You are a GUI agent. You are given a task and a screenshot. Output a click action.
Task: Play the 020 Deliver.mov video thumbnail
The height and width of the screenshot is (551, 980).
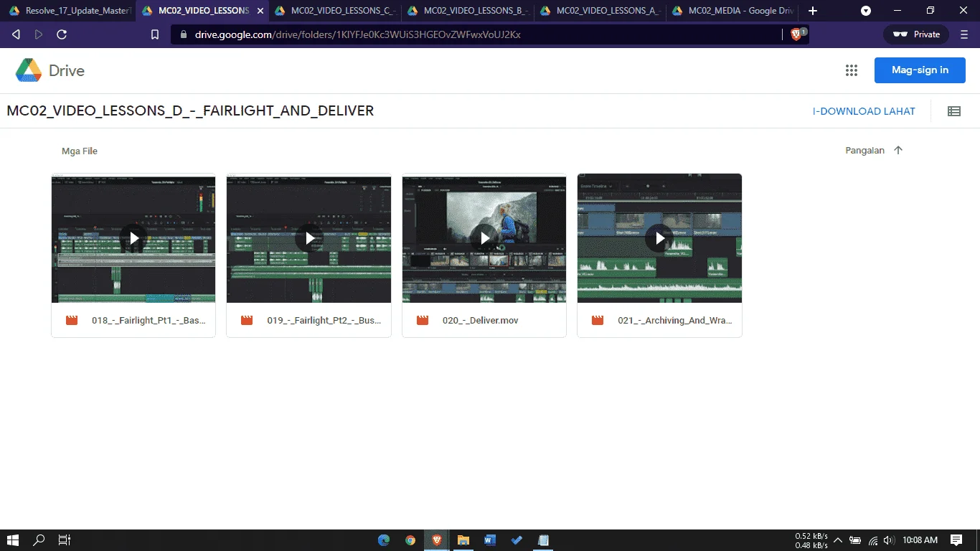point(484,238)
